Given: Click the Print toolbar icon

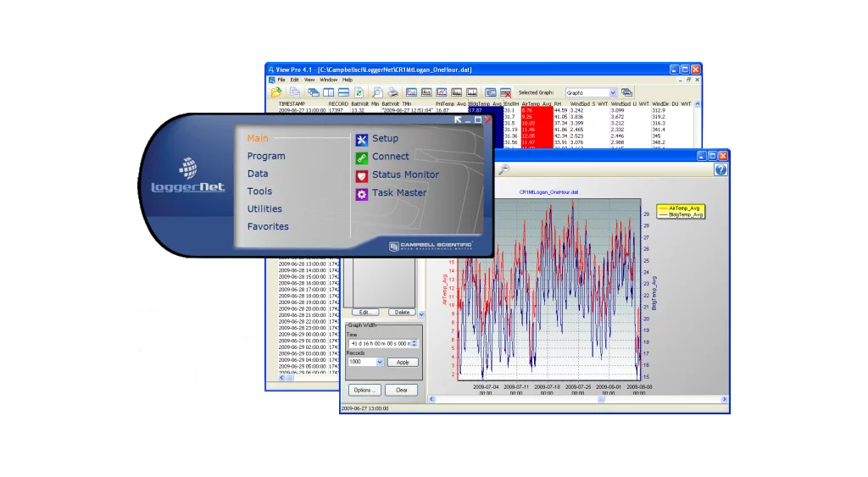Looking at the screenshot, I should click(392, 92).
